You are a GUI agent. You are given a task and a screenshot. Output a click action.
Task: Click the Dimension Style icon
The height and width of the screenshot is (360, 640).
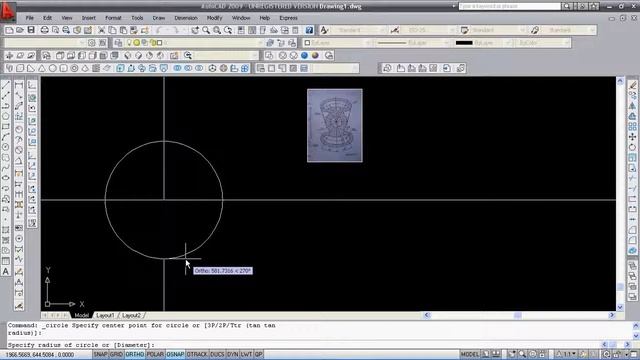coord(395,30)
